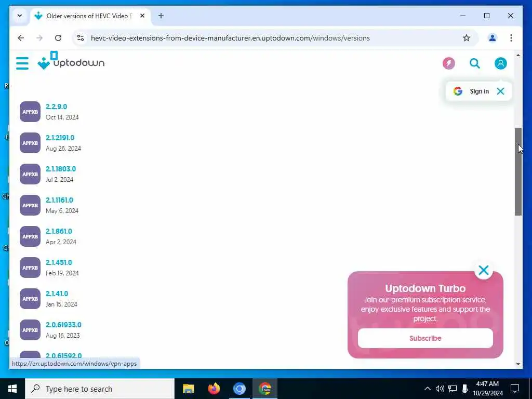This screenshot has width=532, height=399.
Task: Click the Aug 16, 2023 date text
Action: pyautogui.click(x=63, y=336)
